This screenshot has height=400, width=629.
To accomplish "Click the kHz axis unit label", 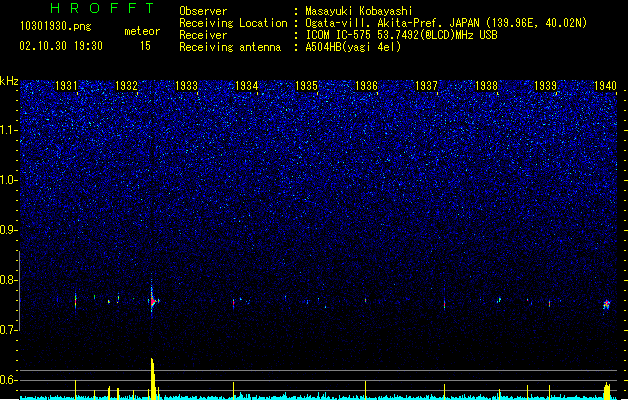I will pos(9,81).
